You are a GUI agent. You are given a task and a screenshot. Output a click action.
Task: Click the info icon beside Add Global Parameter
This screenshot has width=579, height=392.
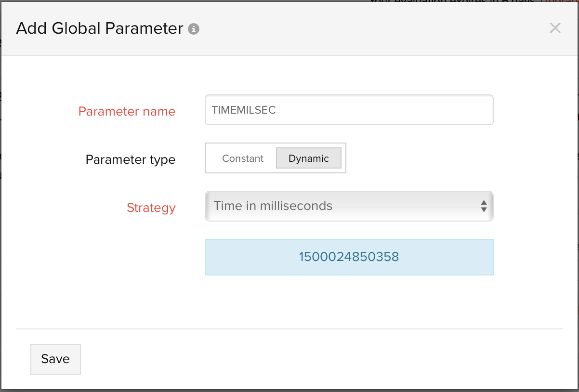[x=194, y=29]
